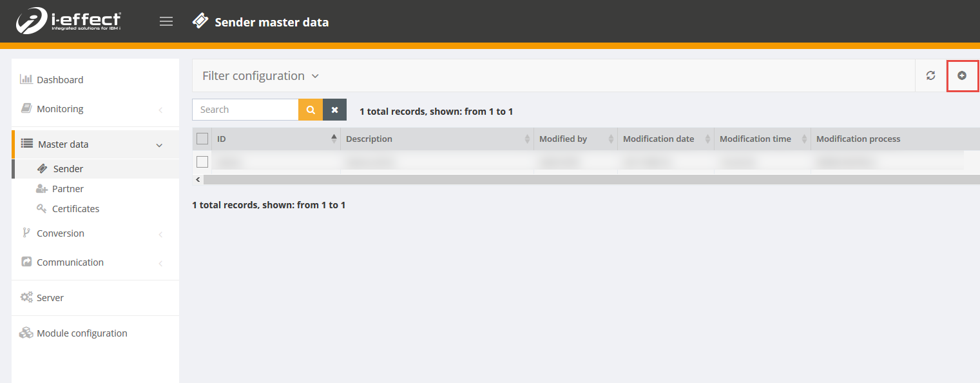This screenshot has width=980, height=383.
Task: Click into the Search input field
Action: 245,110
